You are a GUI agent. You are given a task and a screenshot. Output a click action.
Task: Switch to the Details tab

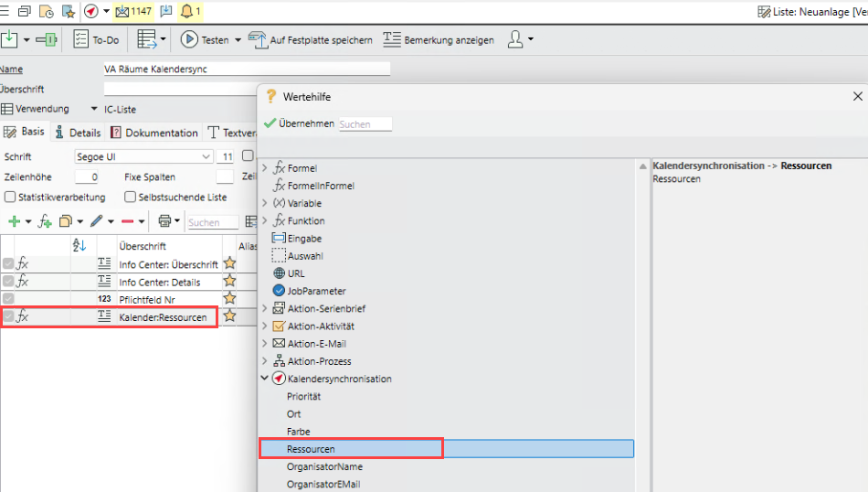click(78, 133)
